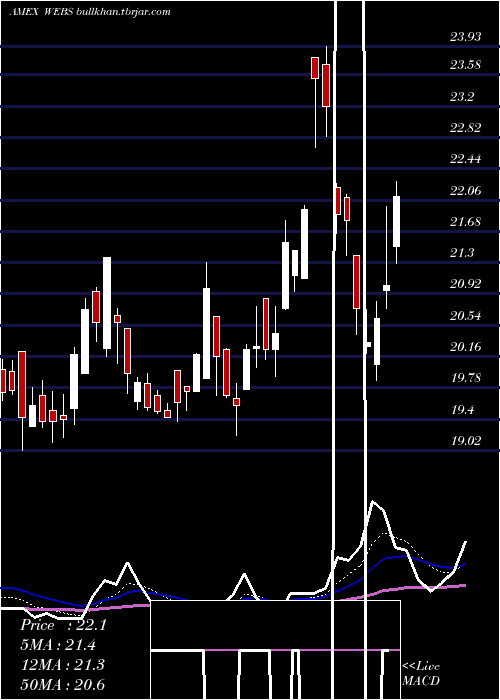The height and width of the screenshot is (700, 500).
Task: Select the 19.02 price axis label
Action: point(466,441)
